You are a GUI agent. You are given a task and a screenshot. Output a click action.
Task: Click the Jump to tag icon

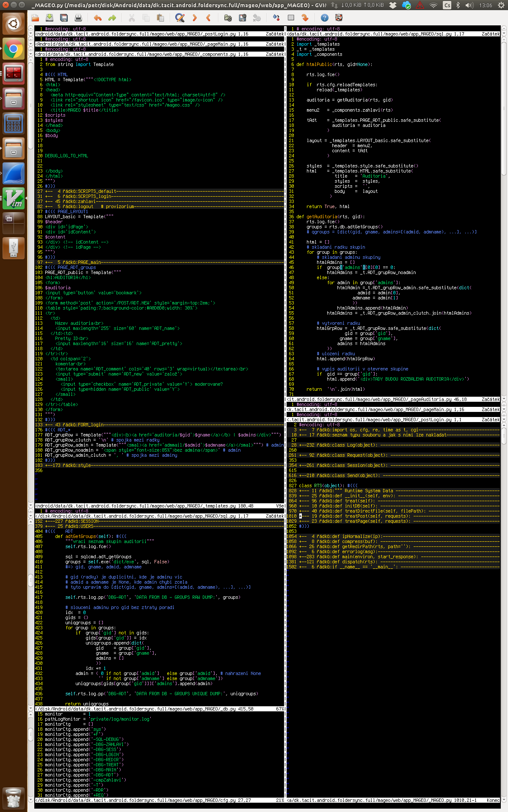coord(305,18)
